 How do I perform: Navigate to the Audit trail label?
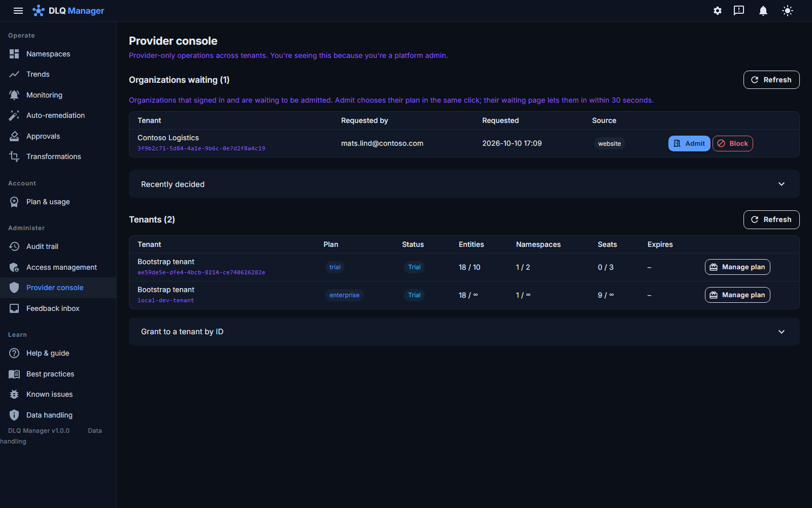(42, 246)
